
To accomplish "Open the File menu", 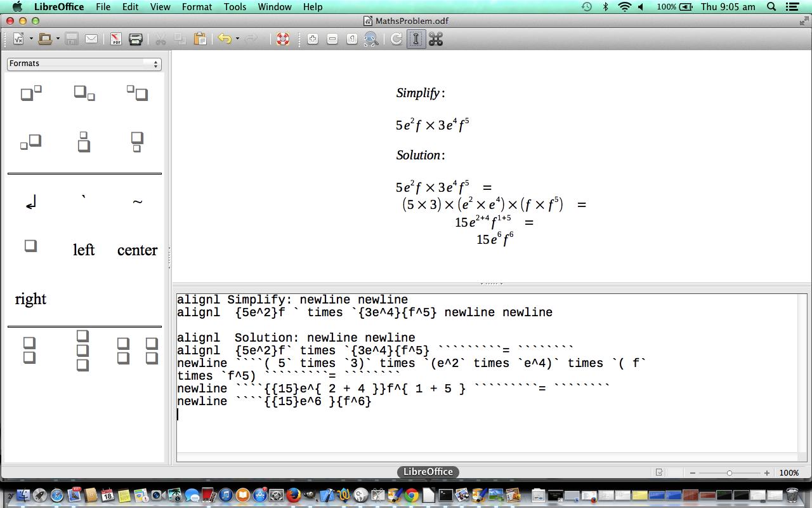I will [x=103, y=6].
